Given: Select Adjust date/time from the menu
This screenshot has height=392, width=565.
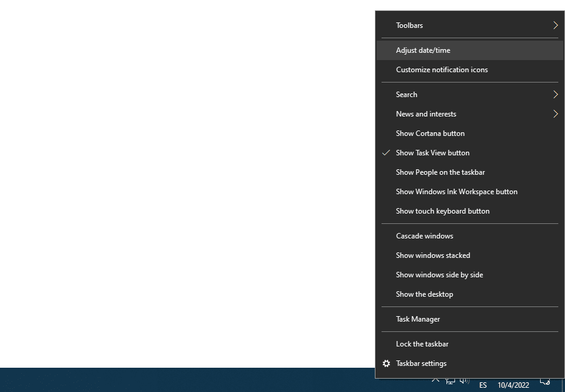Looking at the screenshot, I should 423,50.
